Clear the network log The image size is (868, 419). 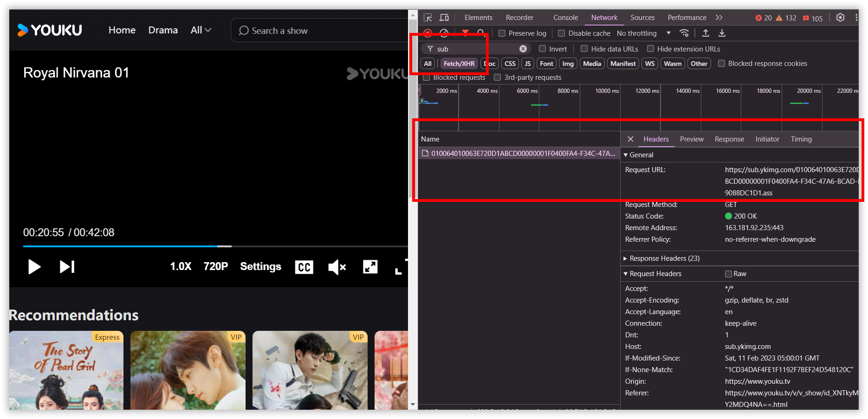point(444,33)
